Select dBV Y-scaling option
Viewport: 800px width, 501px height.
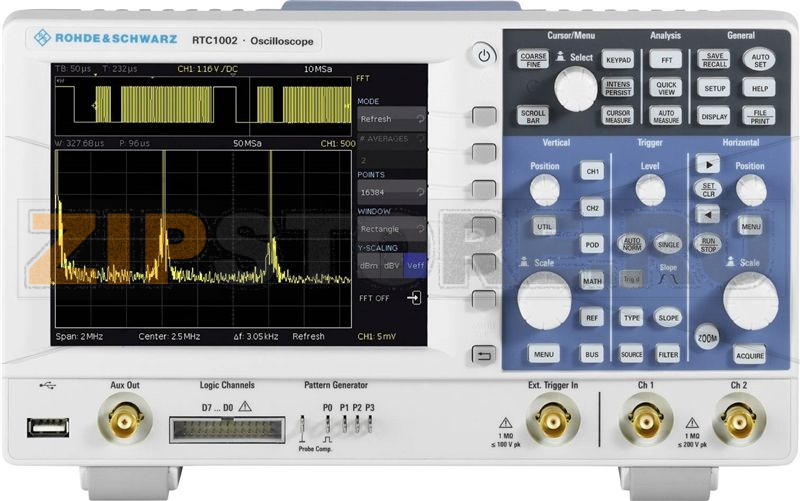pos(392,265)
